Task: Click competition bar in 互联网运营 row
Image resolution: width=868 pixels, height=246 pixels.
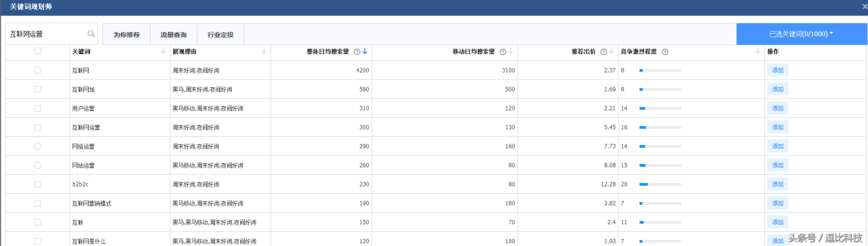Action: coord(660,127)
